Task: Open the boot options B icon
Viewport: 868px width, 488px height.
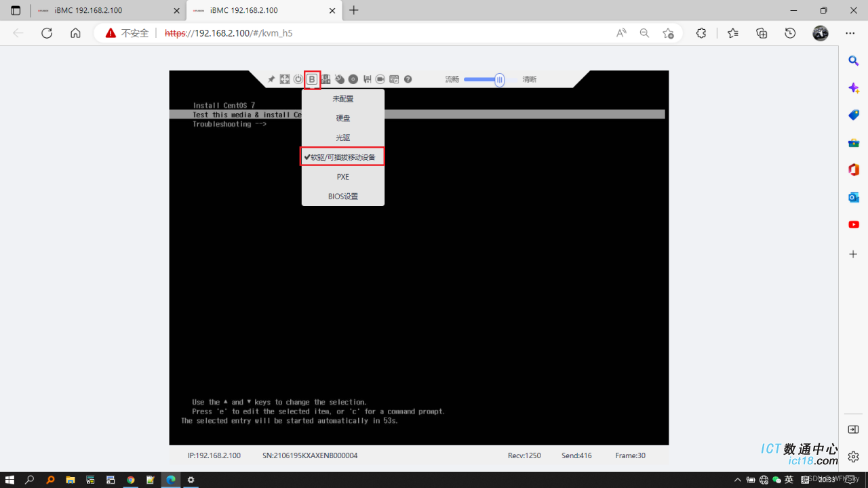Action: coord(312,79)
